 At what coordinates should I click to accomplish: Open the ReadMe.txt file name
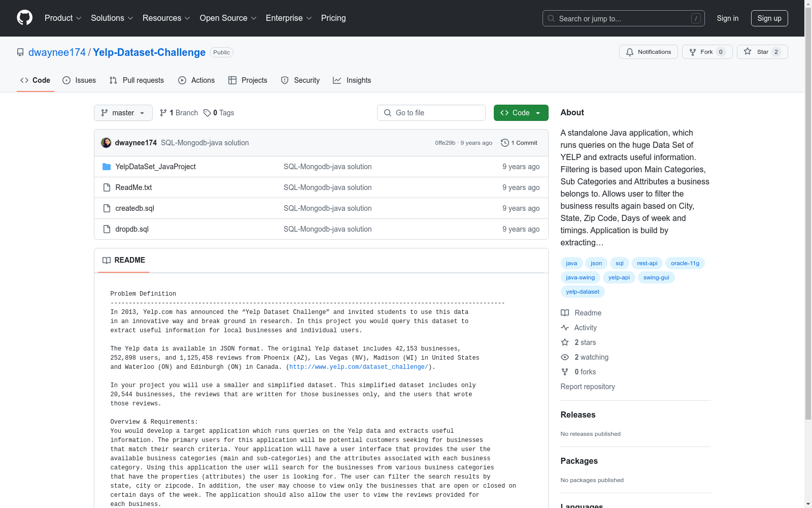click(x=133, y=187)
